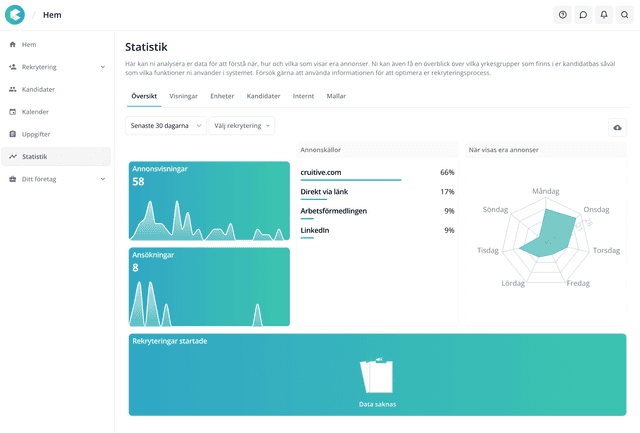
Task: Click the search magnifier icon
Action: click(624, 15)
